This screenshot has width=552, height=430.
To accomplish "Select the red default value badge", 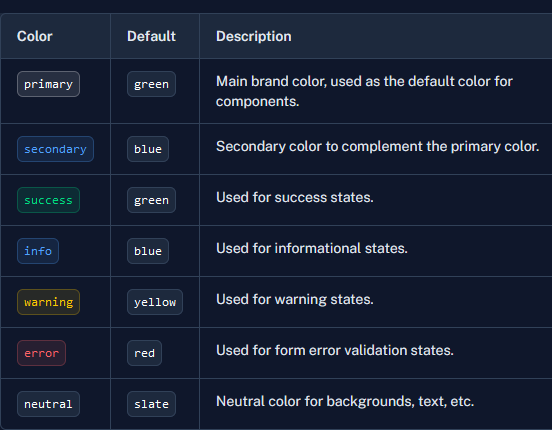I will (144, 353).
